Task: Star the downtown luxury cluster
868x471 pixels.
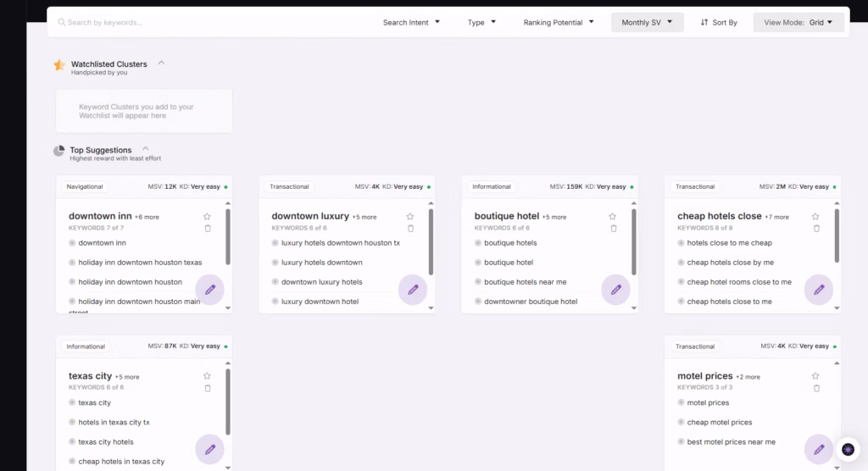Action: pos(410,217)
